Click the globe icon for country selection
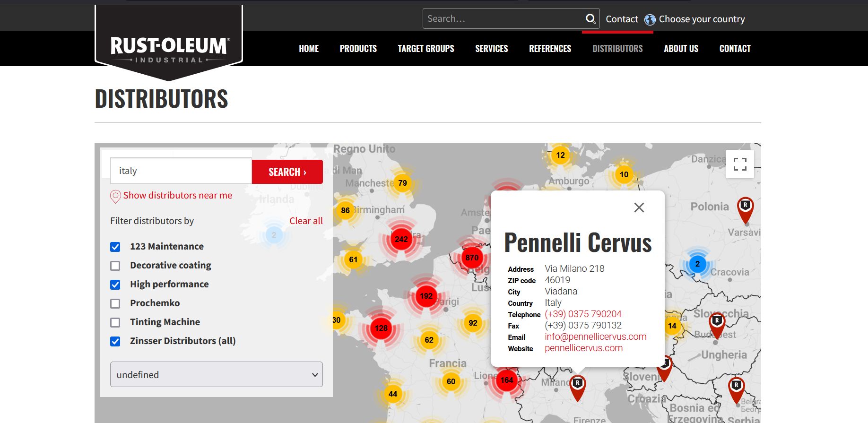Screen dimensions: 868x423 tap(650, 19)
